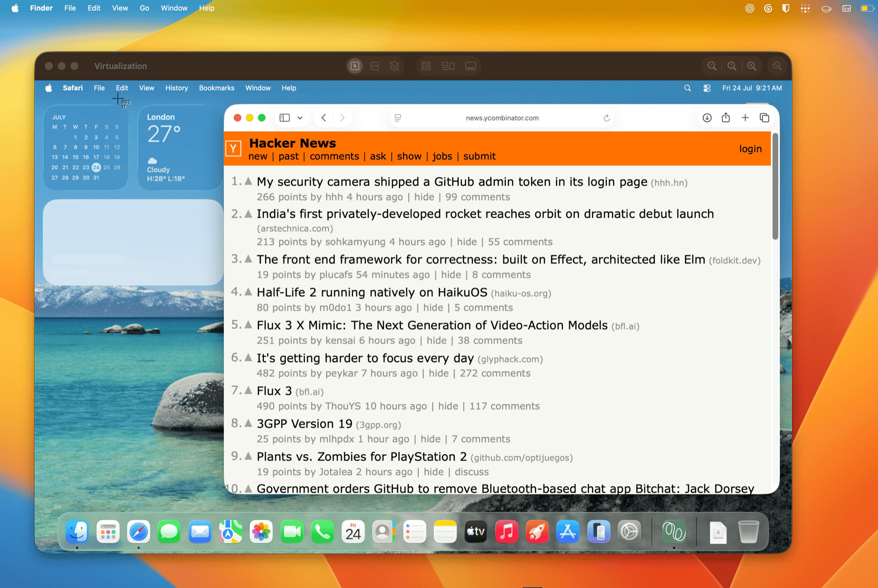Open the Hacker News 'new' link
The image size is (878, 588).
point(258,156)
